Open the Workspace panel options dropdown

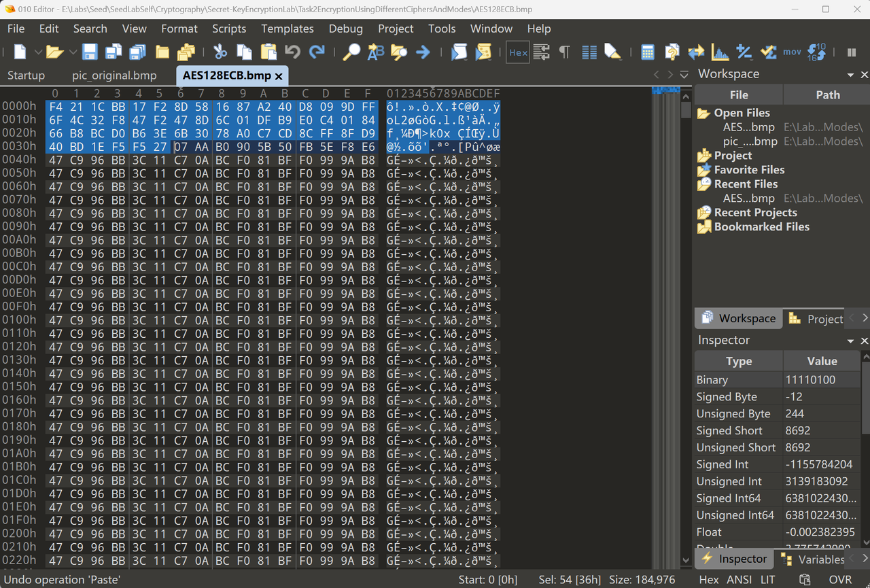click(x=850, y=75)
